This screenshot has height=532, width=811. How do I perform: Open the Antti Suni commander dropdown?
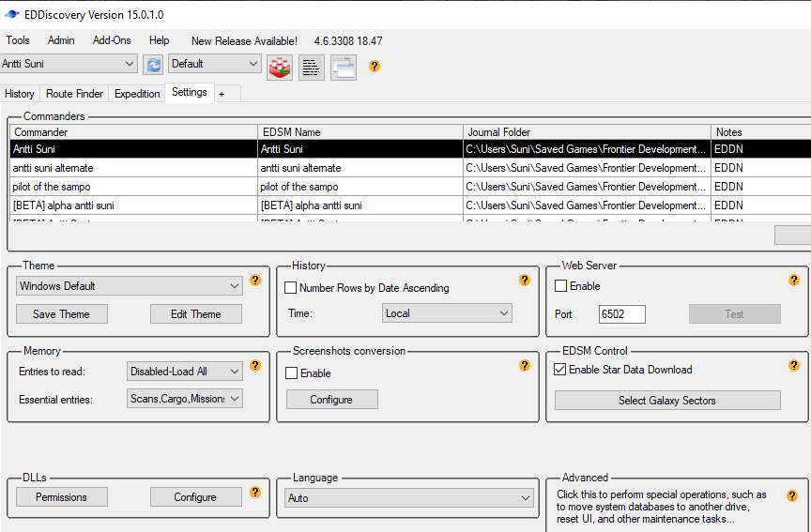[x=69, y=64]
